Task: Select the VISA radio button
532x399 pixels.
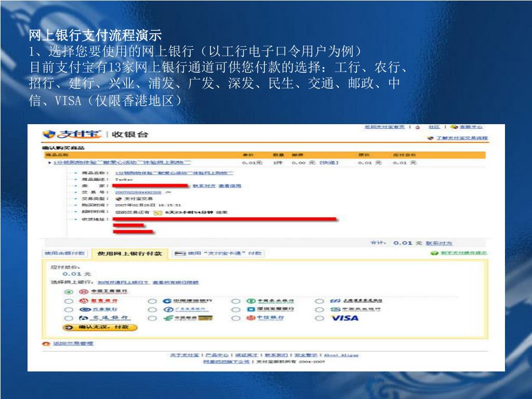Action: [x=320, y=318]
